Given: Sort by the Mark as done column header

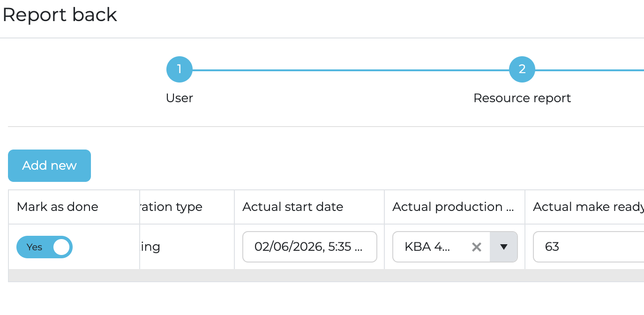Looking at the screenshot, I should point(58,207).
